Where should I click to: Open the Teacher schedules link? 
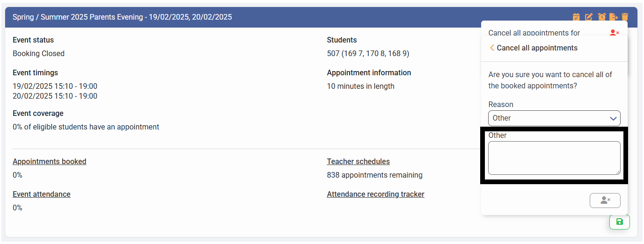pyautogui.click(x=358, y=161)
